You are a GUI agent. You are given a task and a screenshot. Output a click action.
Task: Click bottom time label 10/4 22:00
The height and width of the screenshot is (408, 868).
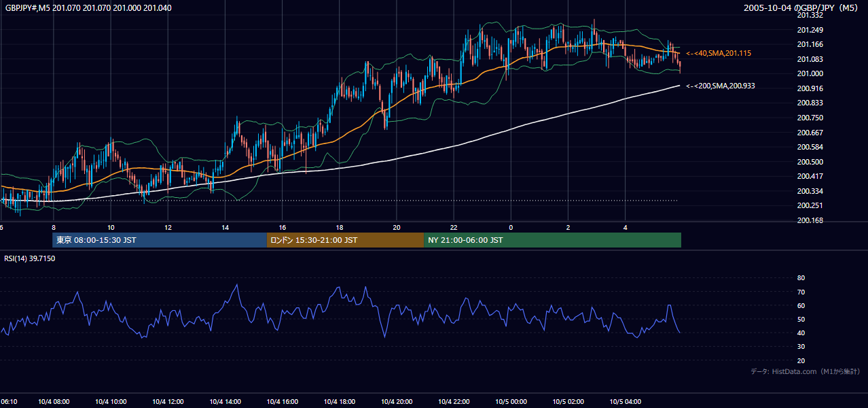click(x=454, y=402)
